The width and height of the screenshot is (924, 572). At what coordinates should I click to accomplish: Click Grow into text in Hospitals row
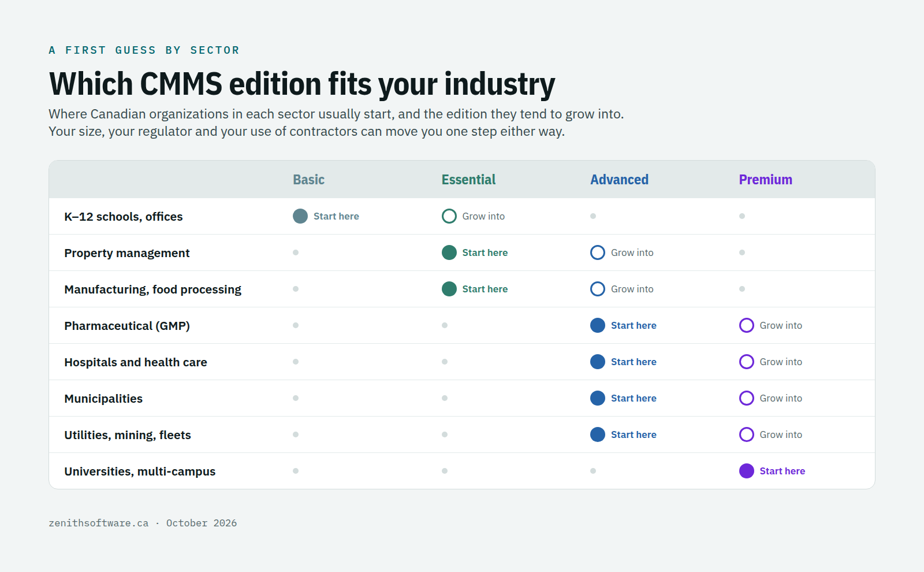pos(781,362)
